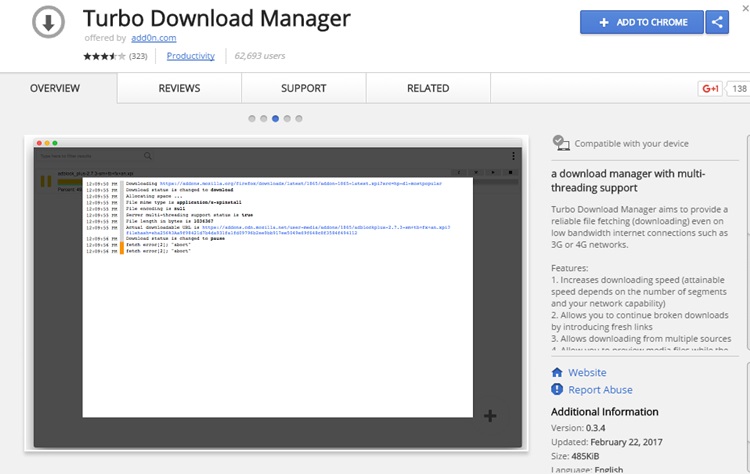Select the second carousel dot
The height and width of the screenshot is (474, 750).
click(263, 118)
